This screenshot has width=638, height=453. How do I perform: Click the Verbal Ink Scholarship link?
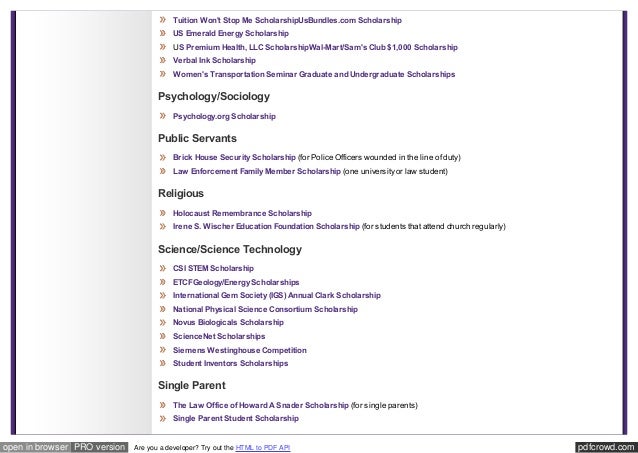[x=214, y=60]
